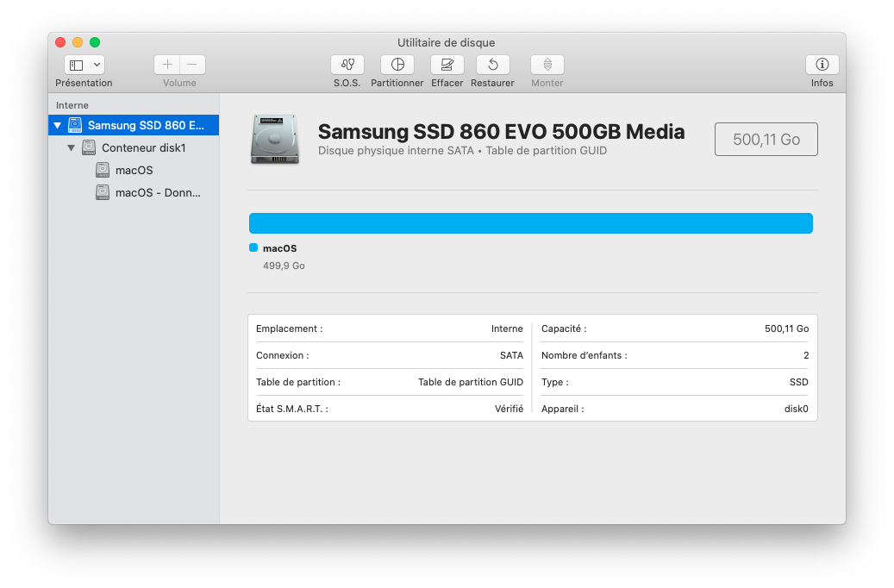The height and width of the screenshot is (588, 894).
Task: Open the Partitionner pie chart tool
Action: (x=397, y=65)
